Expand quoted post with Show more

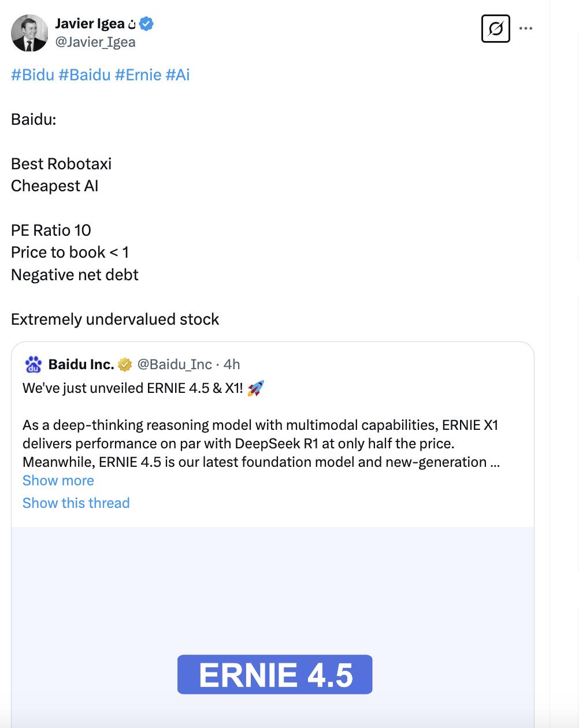click(x=58, y=481)
